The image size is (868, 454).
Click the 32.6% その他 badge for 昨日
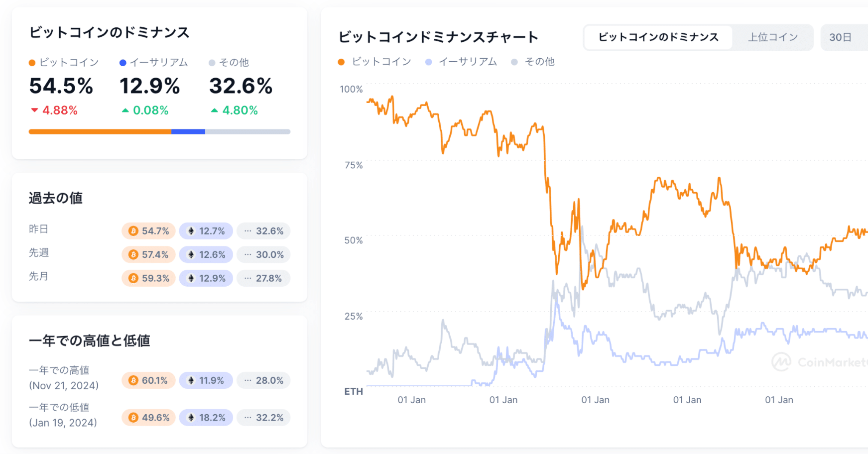[x=264, y=230]
